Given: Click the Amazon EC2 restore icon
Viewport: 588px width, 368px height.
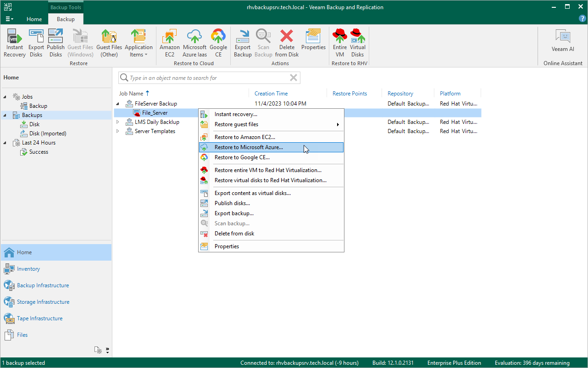Looking at the screenshot, I should point(170,43).
